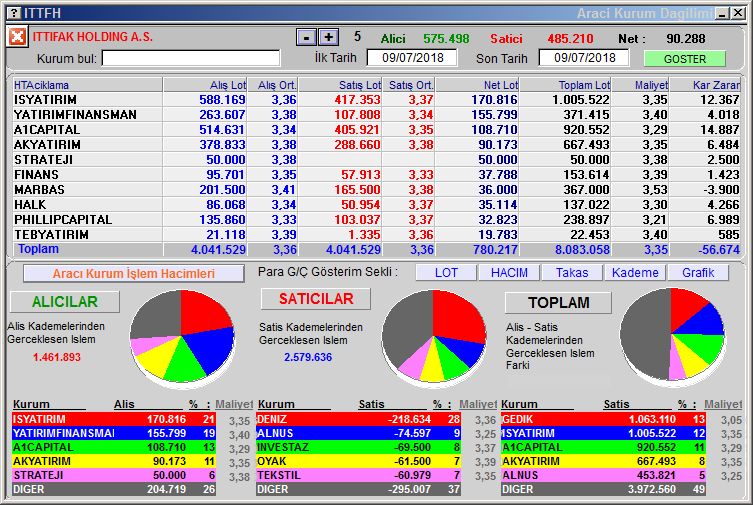
Task: Select the Takas view tab
Action: (x=572, y=273)
